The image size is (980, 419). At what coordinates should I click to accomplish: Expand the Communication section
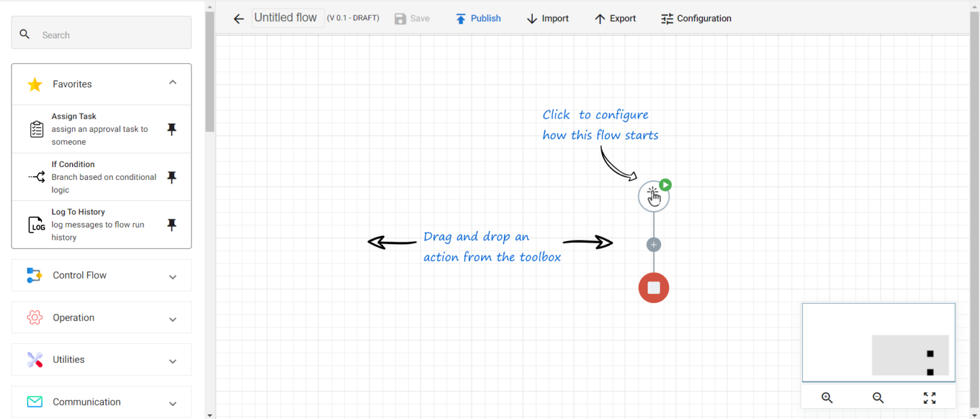tap(172, 402)
